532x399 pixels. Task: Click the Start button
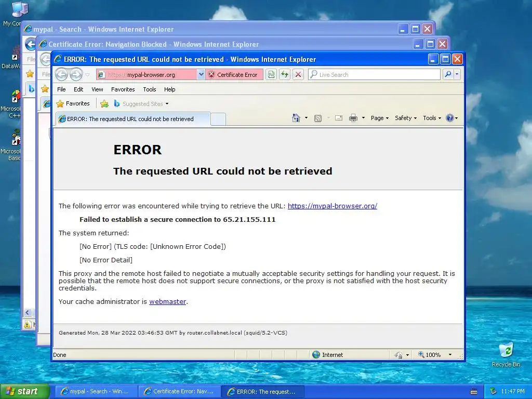(x=24, y=391)
